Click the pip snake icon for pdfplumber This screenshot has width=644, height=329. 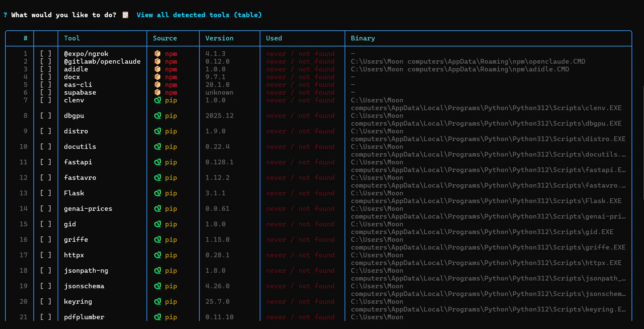tap(157, 317)
